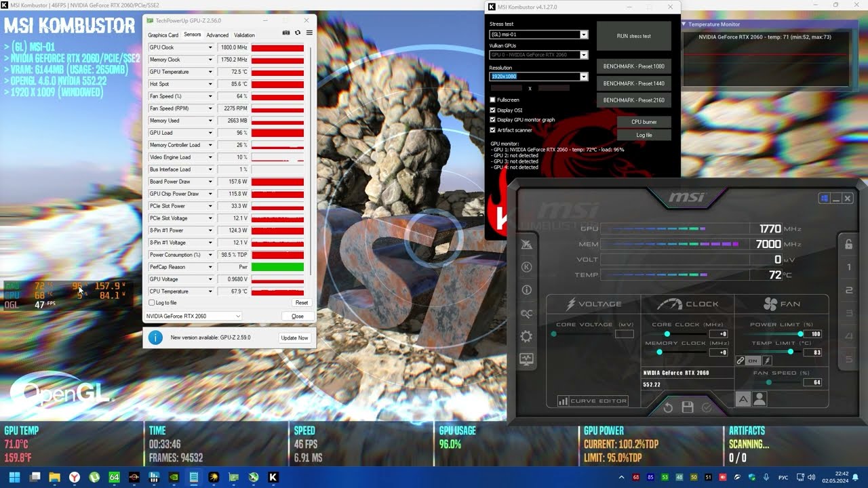
Task: Open the Afterburner Curve Editor
Action: [x=593, y=401]
